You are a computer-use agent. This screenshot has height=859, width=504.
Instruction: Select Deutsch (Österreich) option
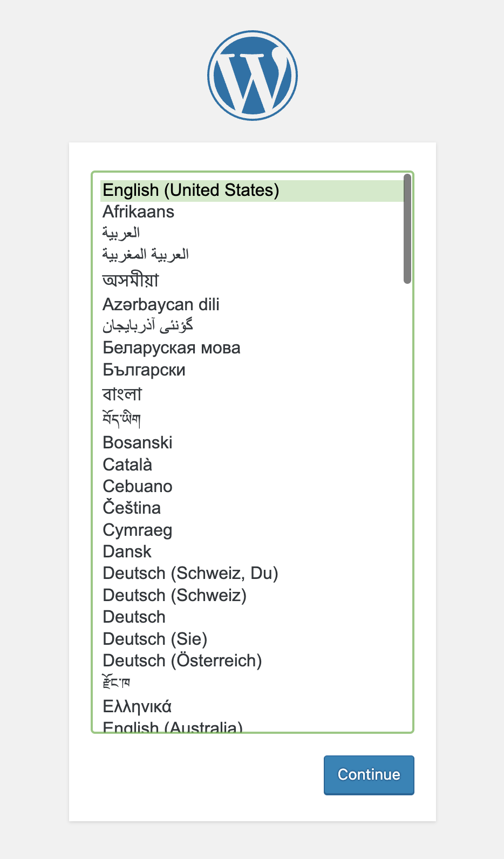tap(182, 661)
